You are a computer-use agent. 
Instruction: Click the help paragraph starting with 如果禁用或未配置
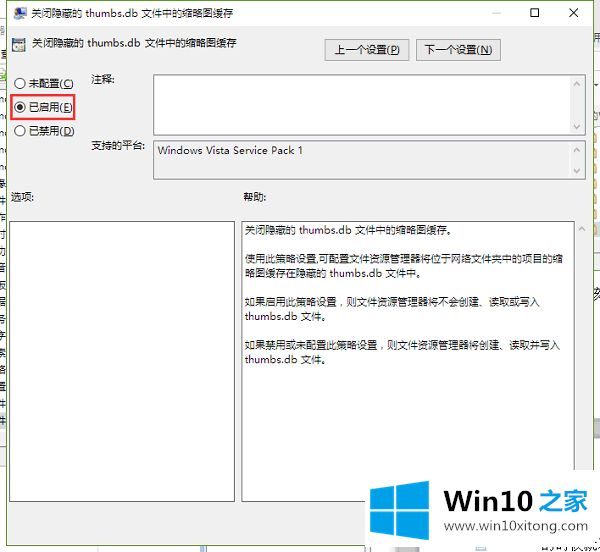click(x=402, y=352)
